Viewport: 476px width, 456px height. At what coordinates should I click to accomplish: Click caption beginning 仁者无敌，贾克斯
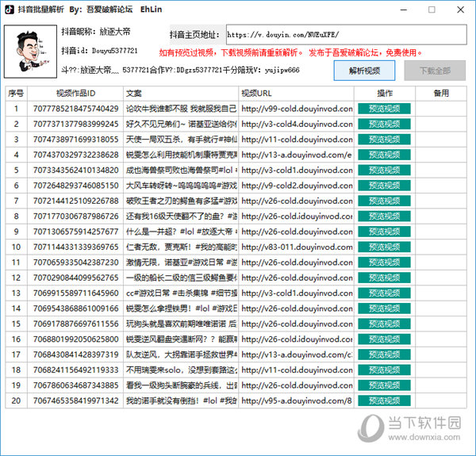pyautogui.click(x=181, y=247)
